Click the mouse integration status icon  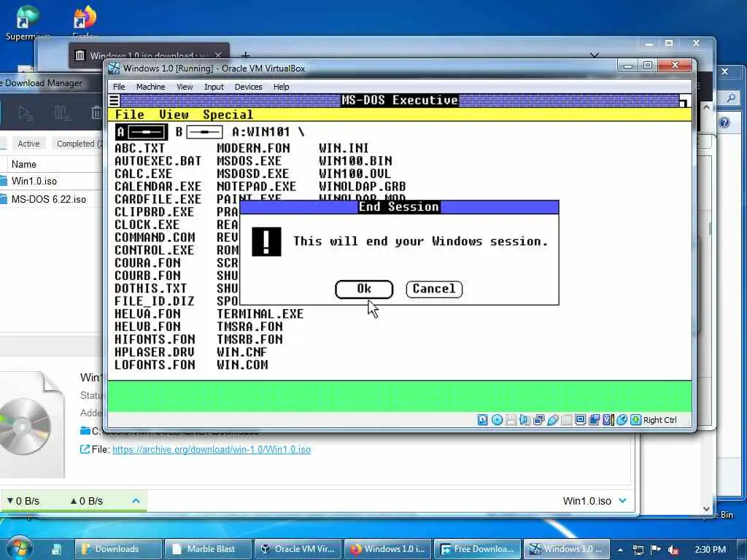pyautogui.click(x=622, y=419)
